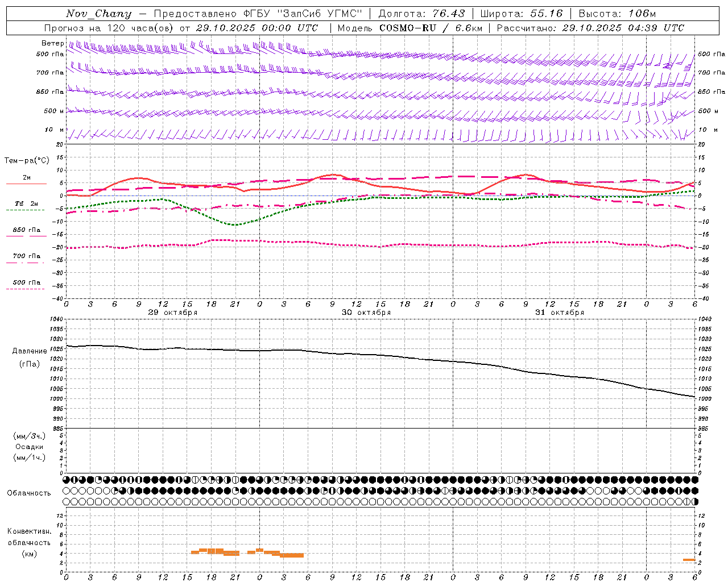Click the station name "Nov_Chany" in header
This screenshot has height=582, width=728.
(98, 14)
